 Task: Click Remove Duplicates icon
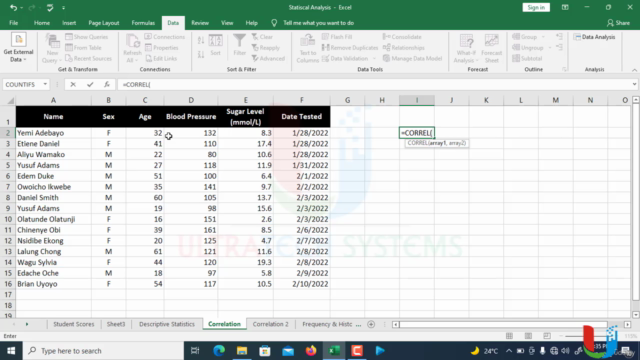pyautogui.click(x=325, y=48)
